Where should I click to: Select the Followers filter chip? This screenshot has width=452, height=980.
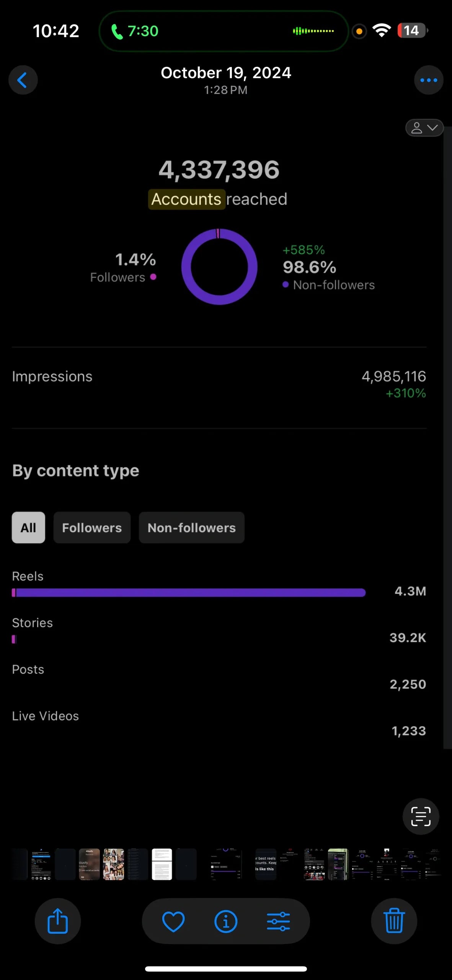point(92,528)
